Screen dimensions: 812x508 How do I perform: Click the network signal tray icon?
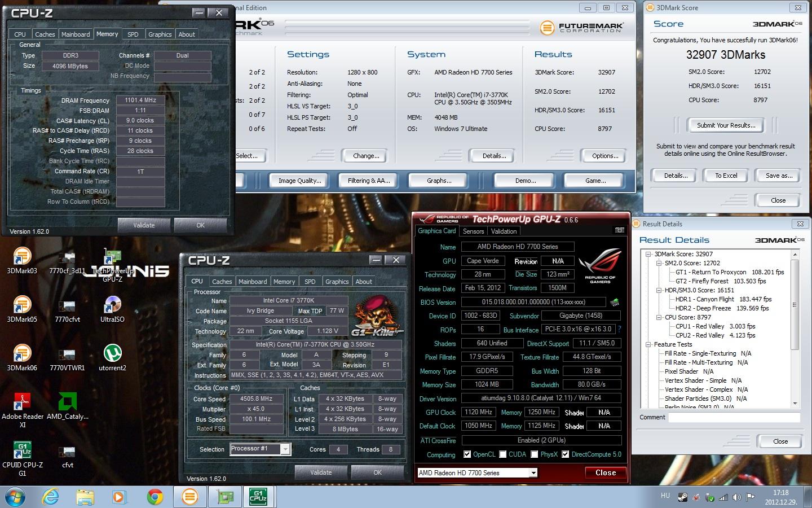pyautogui.click(x=723, y=497)
